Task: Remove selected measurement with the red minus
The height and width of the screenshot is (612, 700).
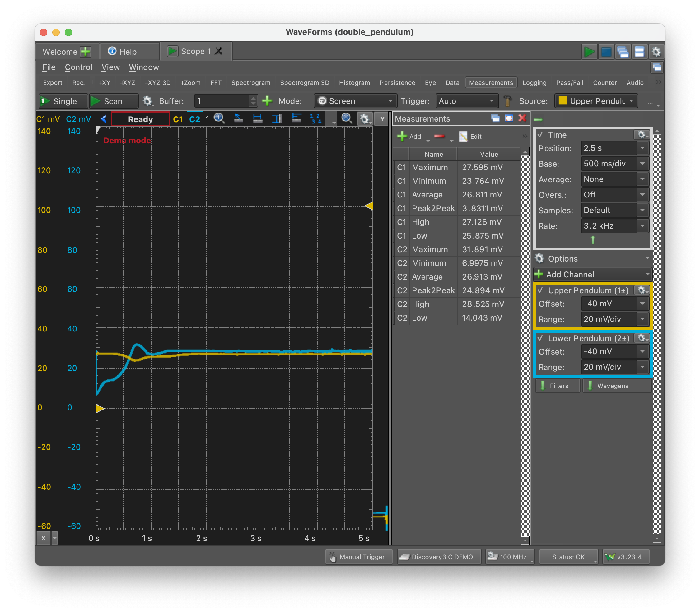Action: pos(440,136)
